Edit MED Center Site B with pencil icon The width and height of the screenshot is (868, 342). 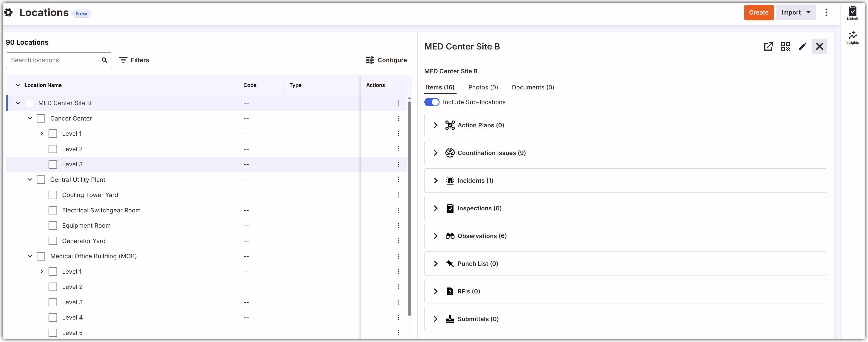(x=802, y=47)
